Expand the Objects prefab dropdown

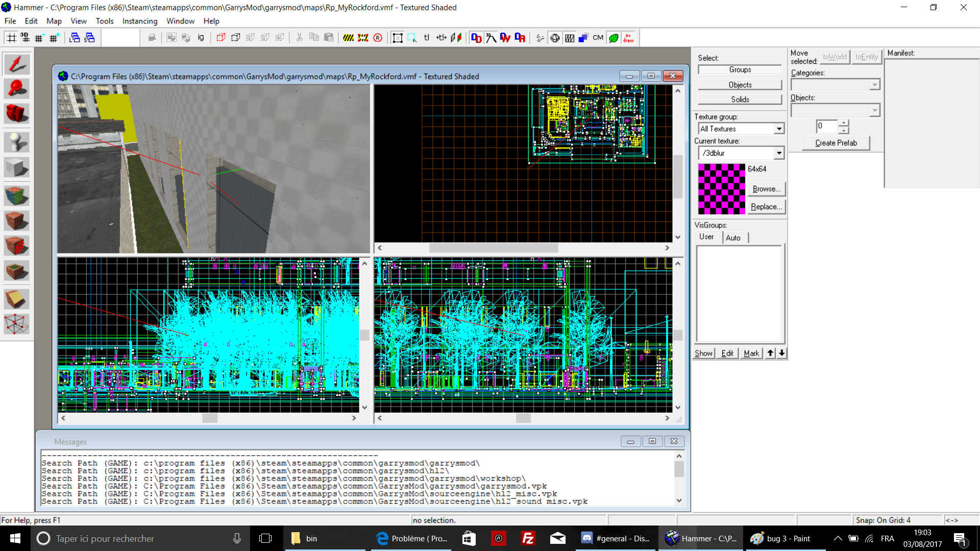[875, 110]
